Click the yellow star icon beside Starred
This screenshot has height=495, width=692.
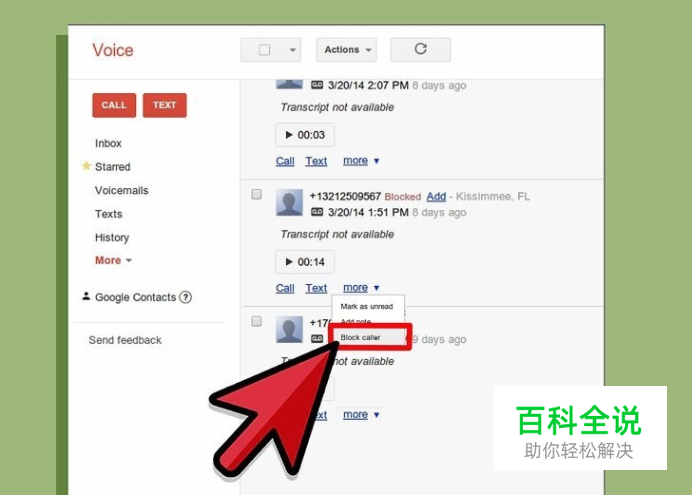coord(86,166)
